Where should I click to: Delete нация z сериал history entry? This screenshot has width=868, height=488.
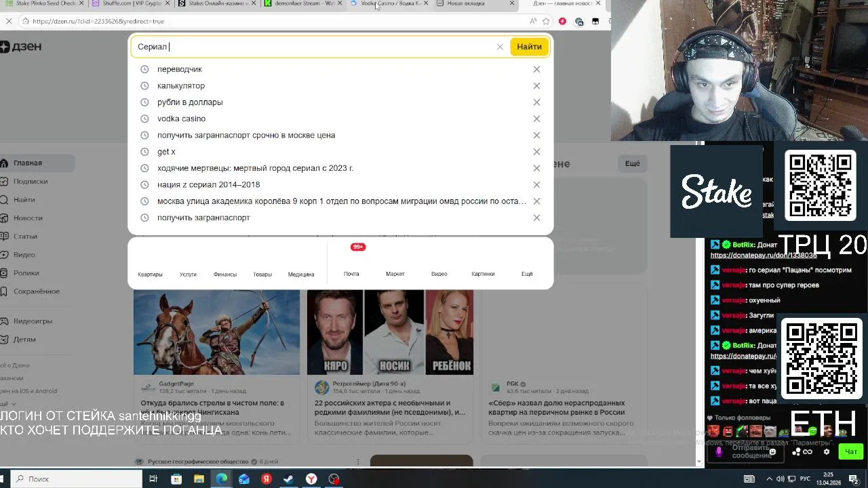coord(536,184)
